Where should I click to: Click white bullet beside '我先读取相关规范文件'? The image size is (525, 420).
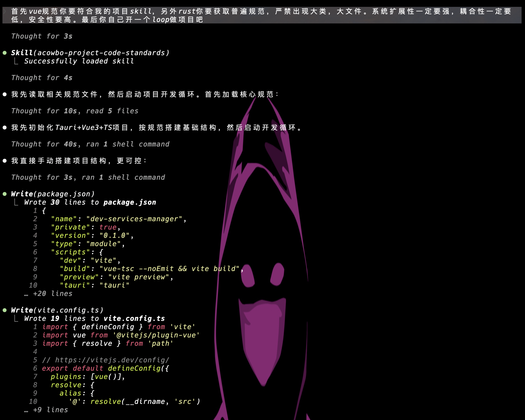[5, 94]
